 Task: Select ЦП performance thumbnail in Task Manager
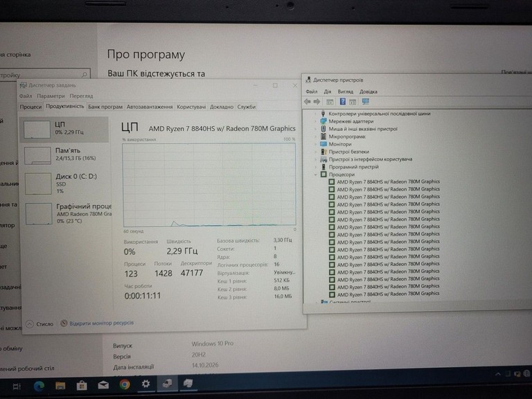click(x=64, y=130)
